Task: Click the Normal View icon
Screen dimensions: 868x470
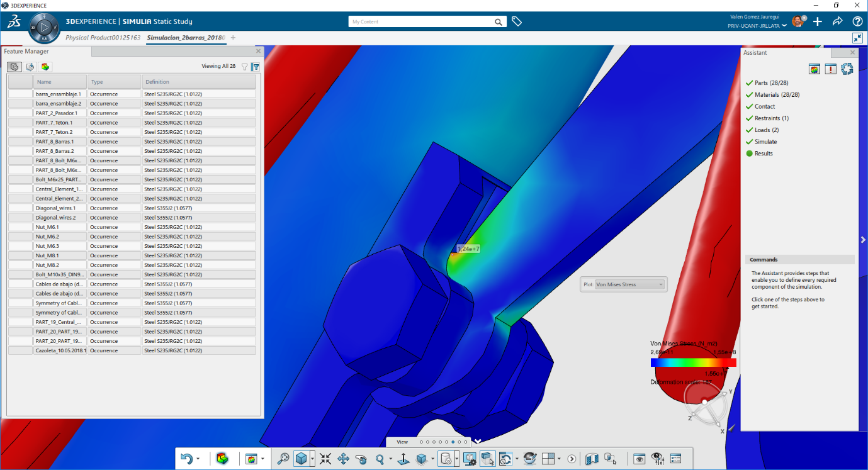Action: point(403,459)
